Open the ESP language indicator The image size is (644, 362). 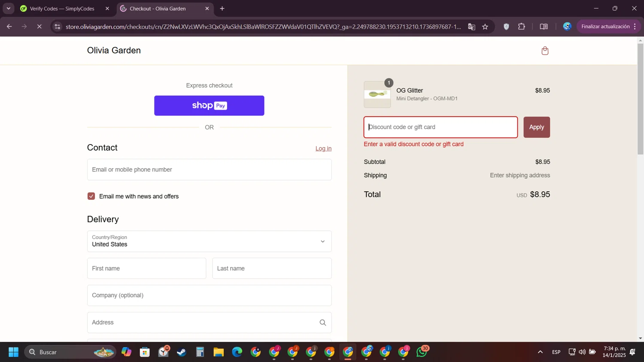[x=556, y=352]
